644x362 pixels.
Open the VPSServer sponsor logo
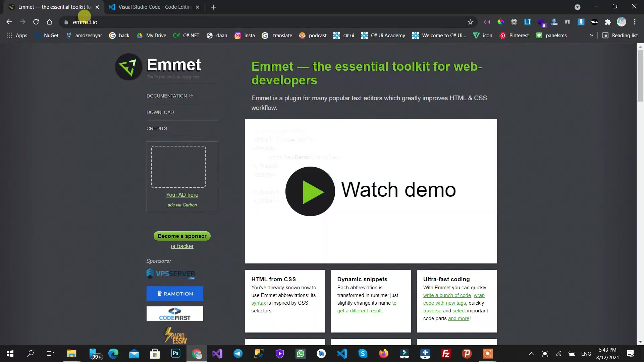click(x=171, y=274)
